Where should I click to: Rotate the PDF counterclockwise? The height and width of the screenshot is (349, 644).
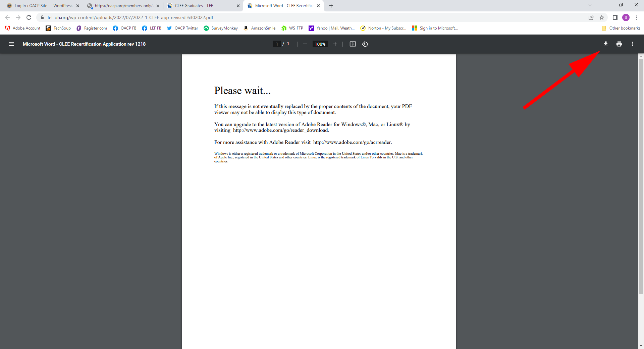tap(365, 44)
